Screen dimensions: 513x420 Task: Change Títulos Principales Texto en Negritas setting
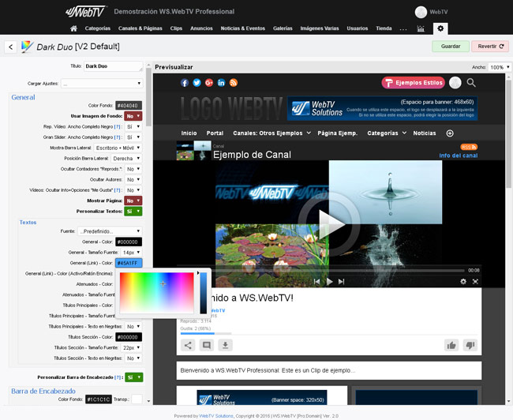133,326
